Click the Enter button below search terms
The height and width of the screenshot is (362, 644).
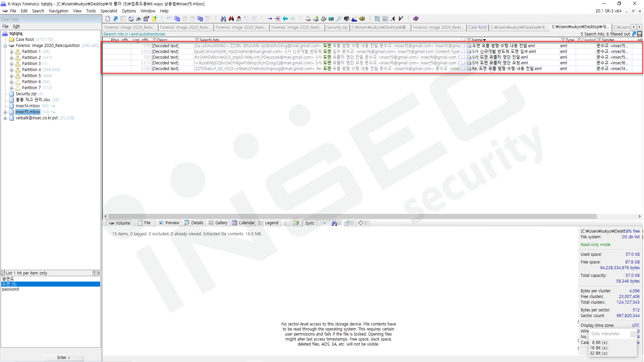(x=63, y=357)
